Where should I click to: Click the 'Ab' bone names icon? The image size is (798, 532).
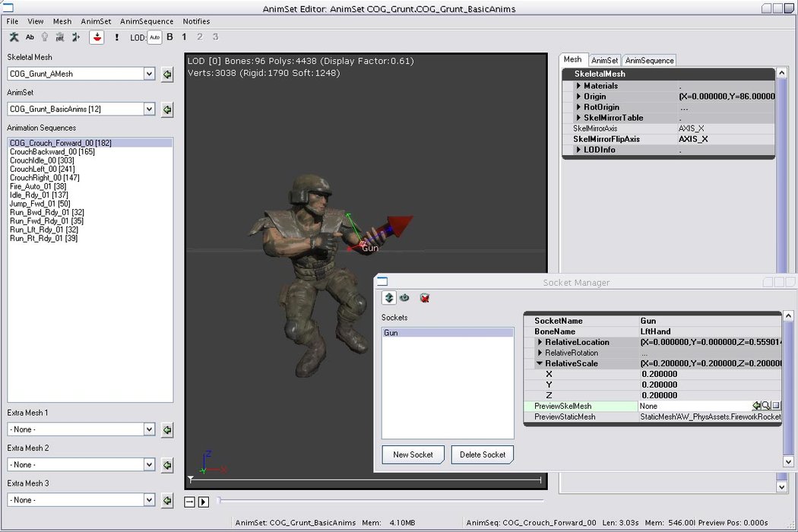(30, 36)
